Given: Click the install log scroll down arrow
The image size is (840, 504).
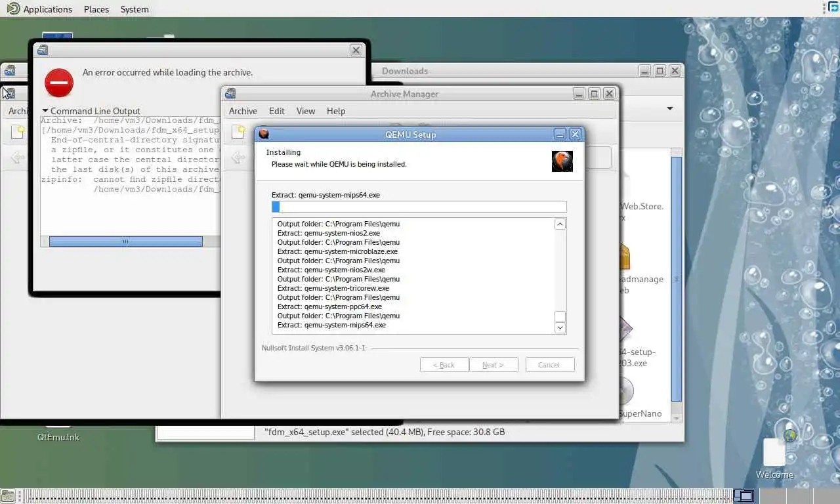Looking at the screenshot, I should (x=560, y=327).
